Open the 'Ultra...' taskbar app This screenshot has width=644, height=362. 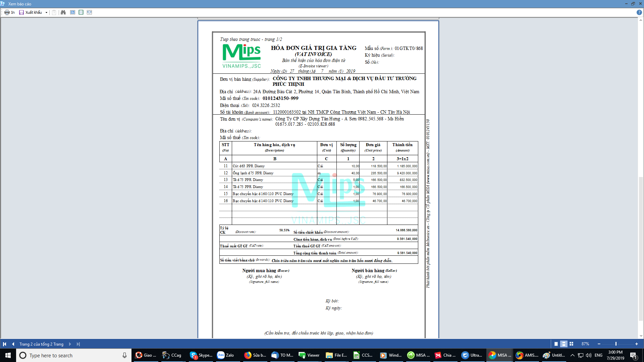[473, 355]
